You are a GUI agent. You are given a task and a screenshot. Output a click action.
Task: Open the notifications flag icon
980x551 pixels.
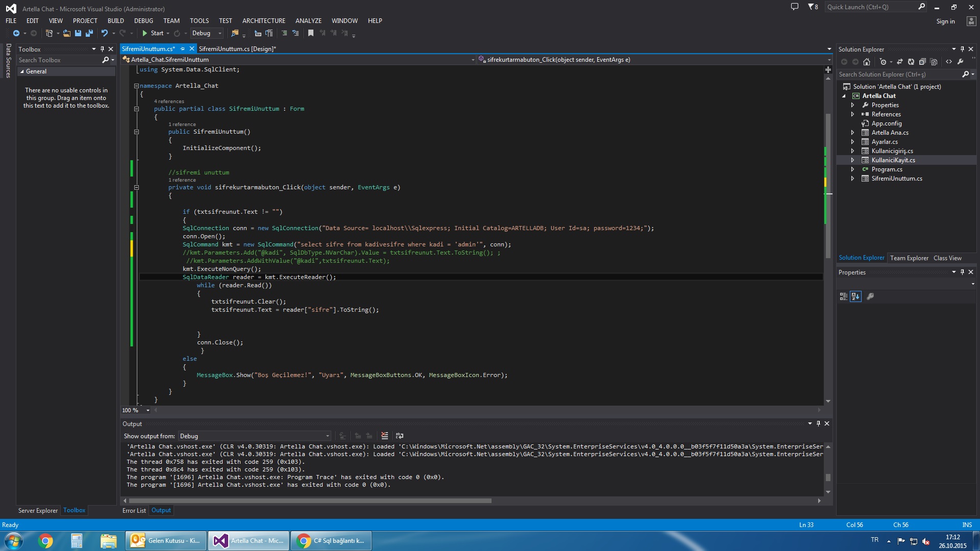[x=813, y=7]
